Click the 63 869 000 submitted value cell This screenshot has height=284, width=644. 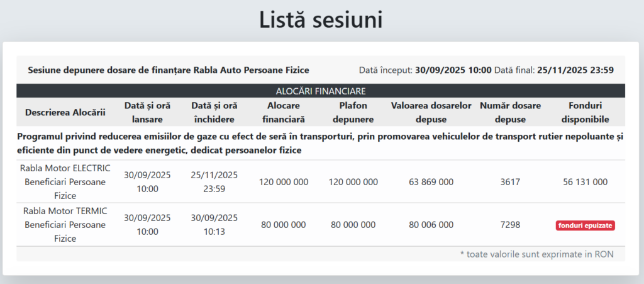[x=431, y=182]
